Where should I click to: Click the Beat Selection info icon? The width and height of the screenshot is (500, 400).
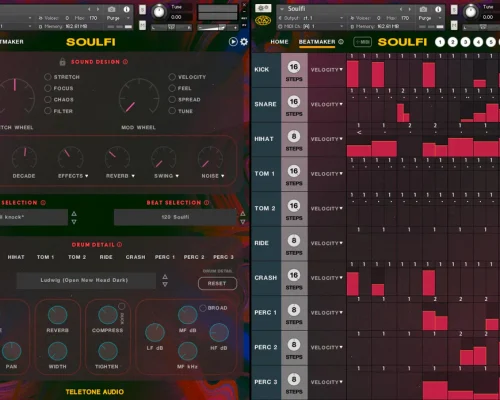click(206, 203)
